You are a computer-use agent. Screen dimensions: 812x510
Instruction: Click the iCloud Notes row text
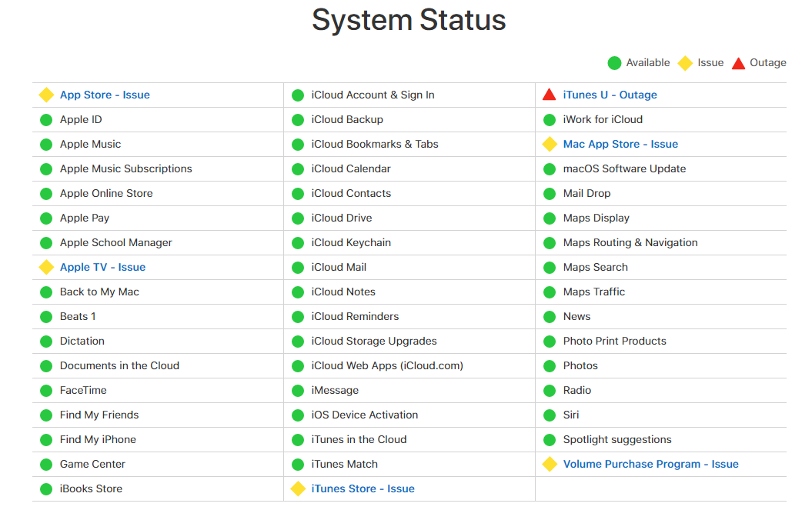pyautogui.click(x=343, y=292)
